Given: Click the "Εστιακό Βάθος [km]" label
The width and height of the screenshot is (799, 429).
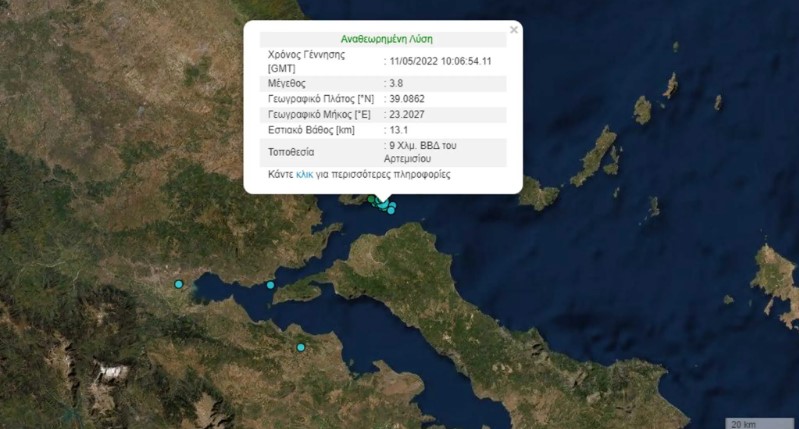Looking at the screenshot, I should tap(311, 130).
